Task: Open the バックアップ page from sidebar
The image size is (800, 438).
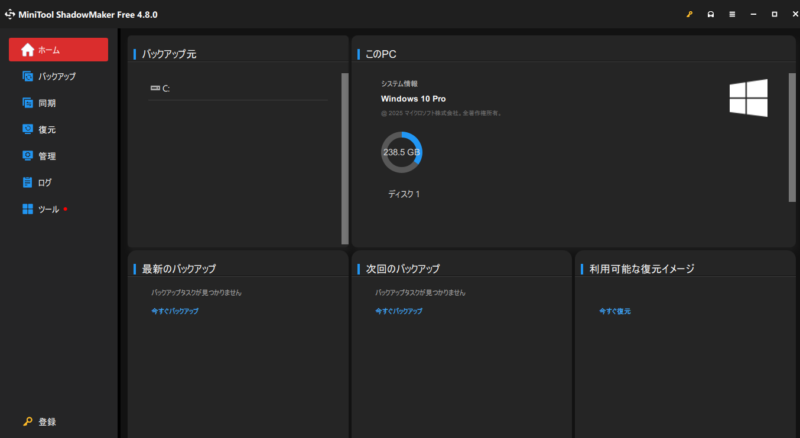Action: (56, 76)
